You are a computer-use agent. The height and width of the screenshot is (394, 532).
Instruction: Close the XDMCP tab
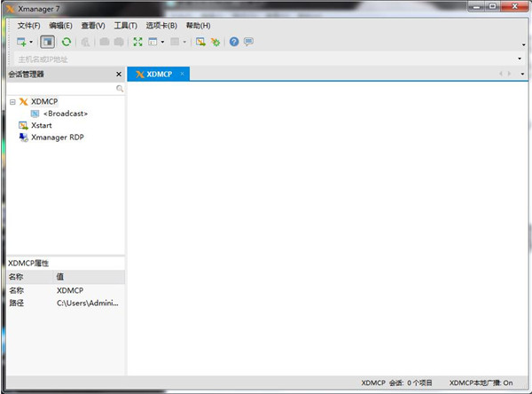(x=182, y=74)
